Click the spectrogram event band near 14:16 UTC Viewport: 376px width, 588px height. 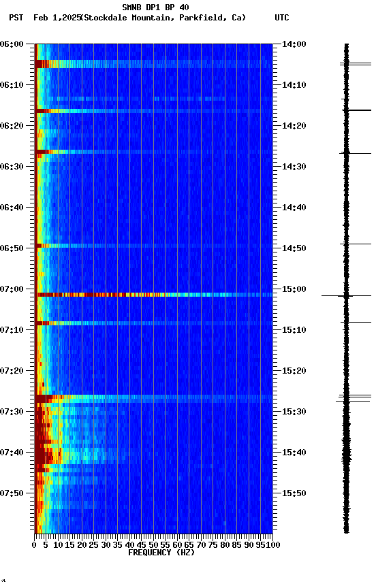pos(153,111)
